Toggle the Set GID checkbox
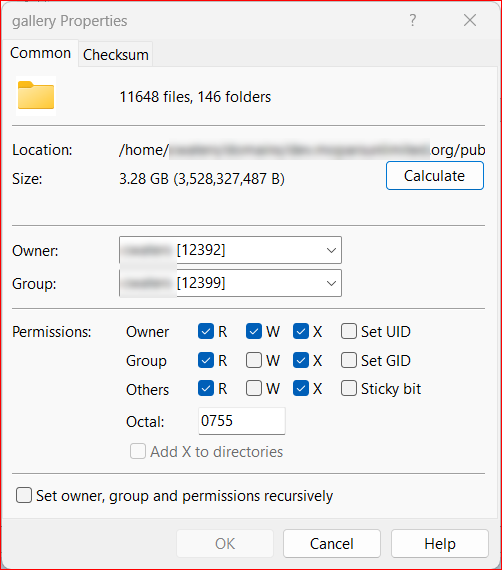 click(349, 361)
